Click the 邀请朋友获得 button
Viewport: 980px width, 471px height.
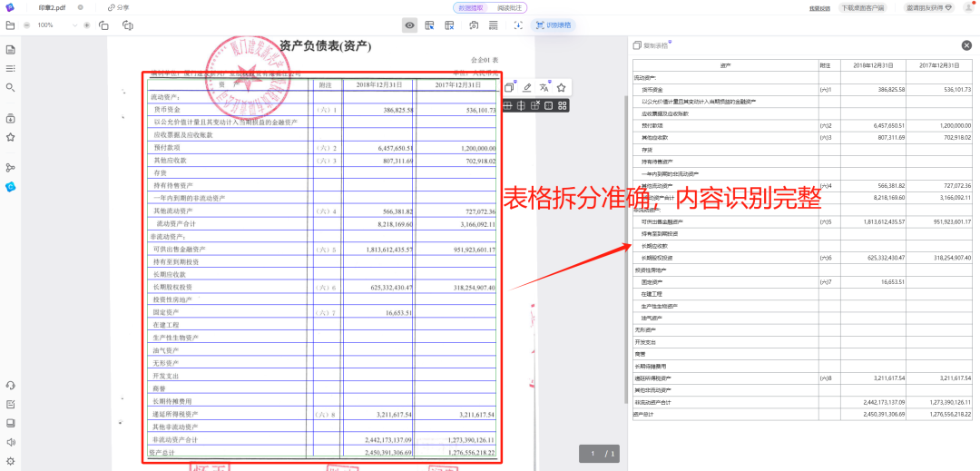tap(931, 8)
